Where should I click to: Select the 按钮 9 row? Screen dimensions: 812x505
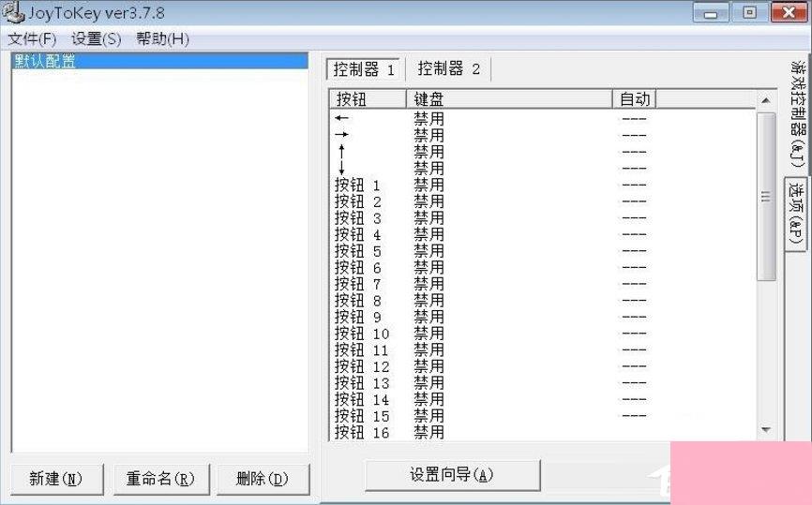click(x=542, y=318)
